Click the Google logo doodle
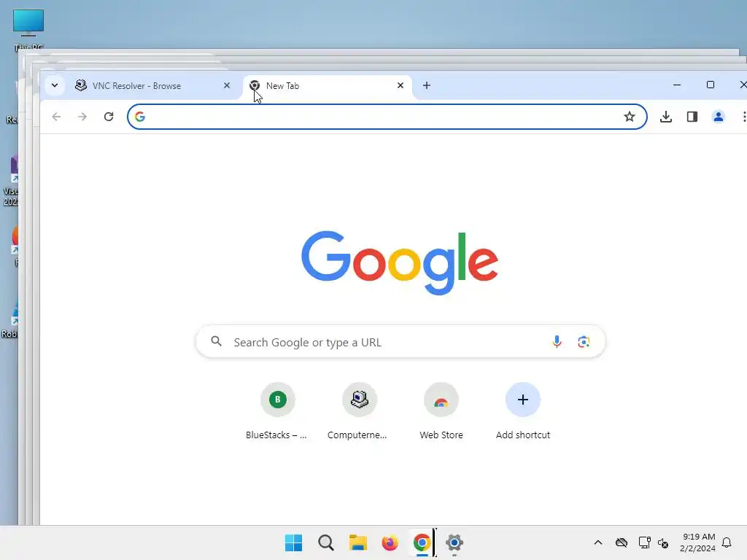This screenshot has width=747, height=560. (400, 262)
